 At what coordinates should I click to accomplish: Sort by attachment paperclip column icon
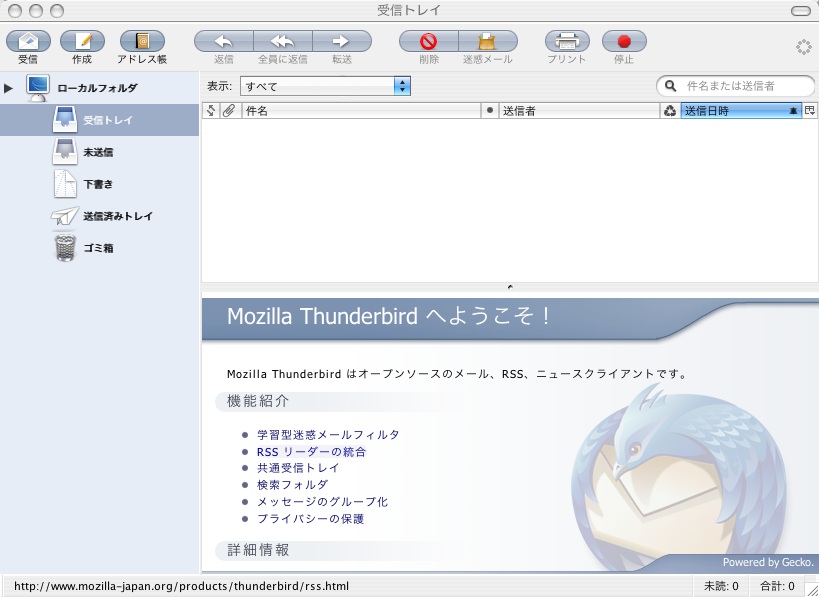point(229,111)
